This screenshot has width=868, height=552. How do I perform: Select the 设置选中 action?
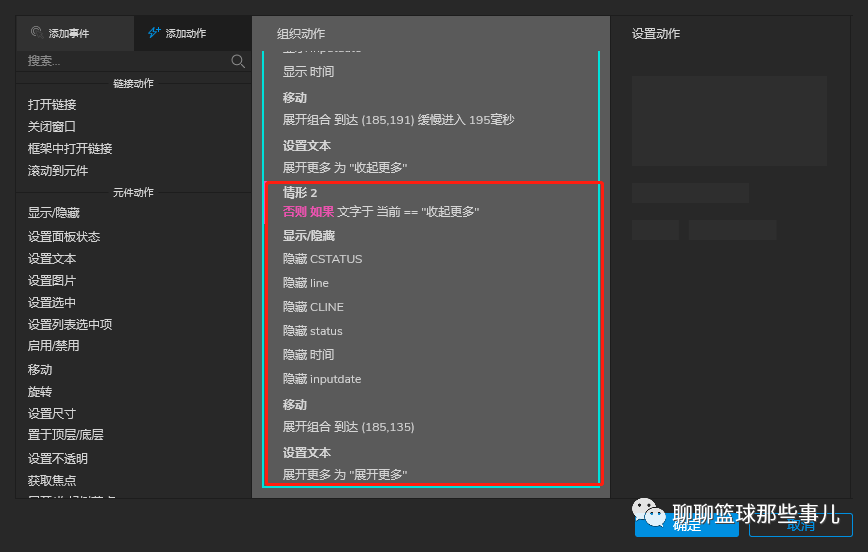(x=52, y=302)
